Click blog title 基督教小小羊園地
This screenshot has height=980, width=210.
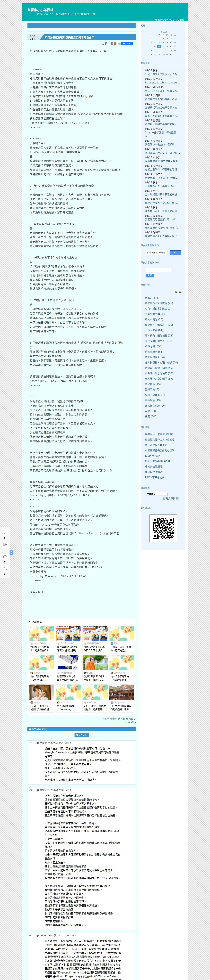[40, 10]
